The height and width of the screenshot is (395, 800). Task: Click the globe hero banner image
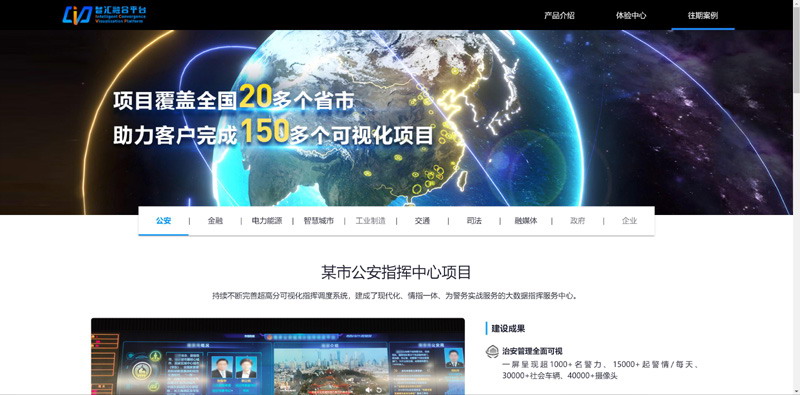[x=396, y=122]
